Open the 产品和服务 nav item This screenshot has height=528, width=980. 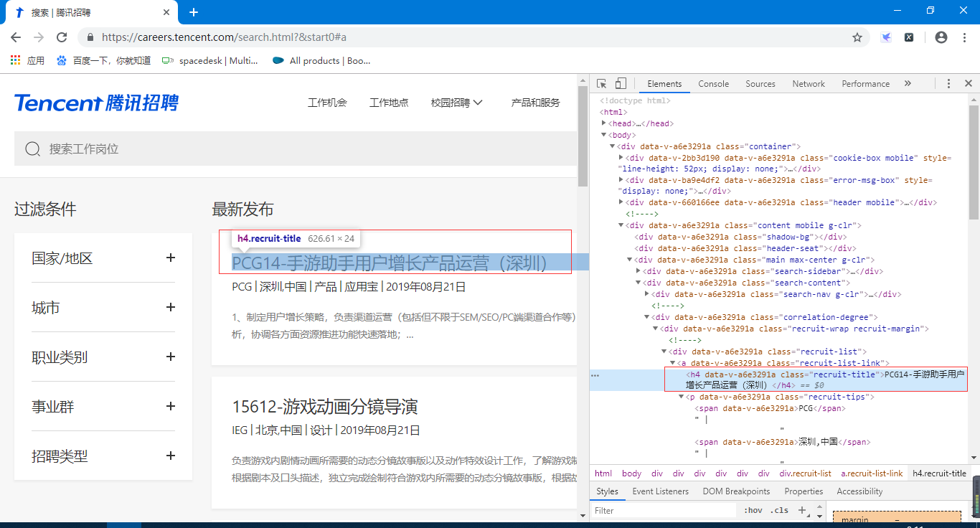[535, 103]
